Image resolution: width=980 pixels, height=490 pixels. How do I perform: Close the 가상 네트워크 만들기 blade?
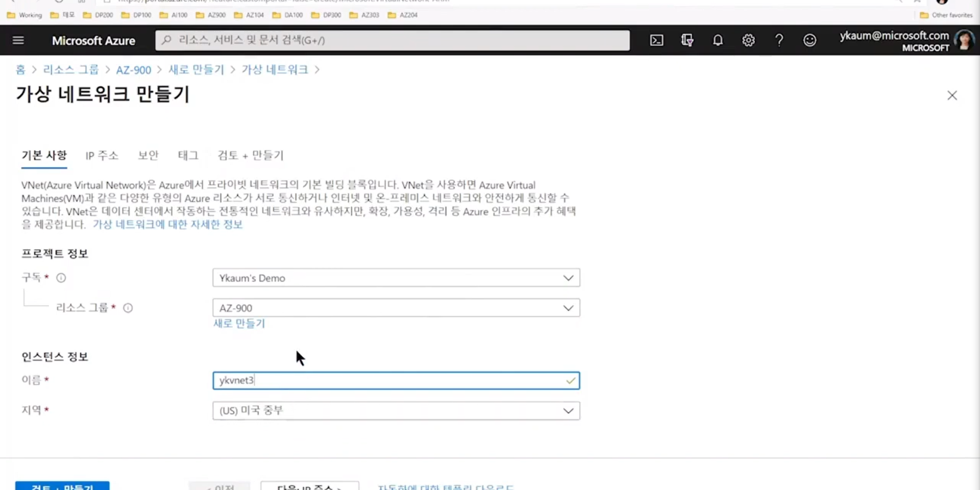tap(952, 95)
